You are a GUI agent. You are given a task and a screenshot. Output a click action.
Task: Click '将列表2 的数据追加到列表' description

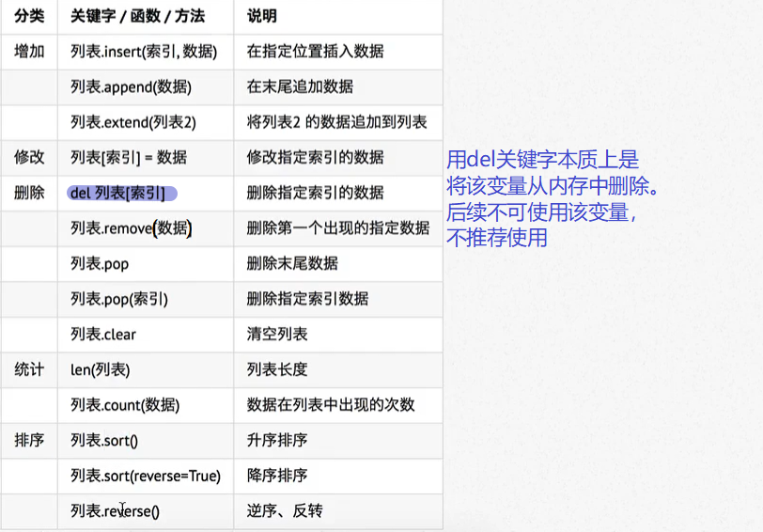point(336,121)
